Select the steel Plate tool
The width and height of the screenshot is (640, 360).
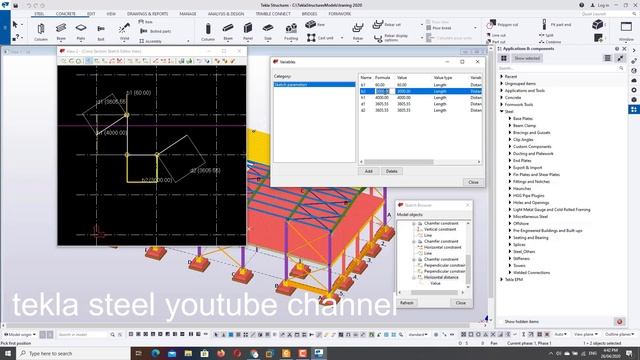click(x=81, y=32)
